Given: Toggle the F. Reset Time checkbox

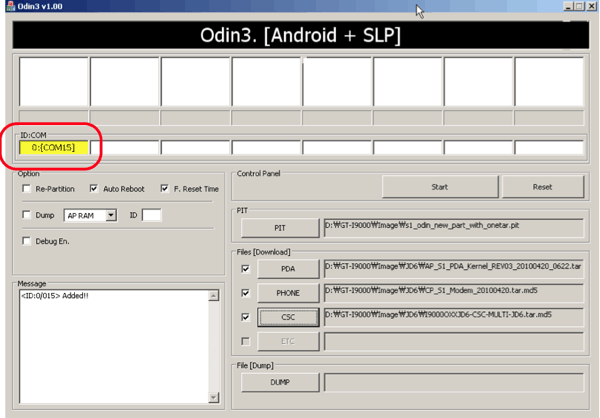Looking at the screenshot, I should click(164, 188).
